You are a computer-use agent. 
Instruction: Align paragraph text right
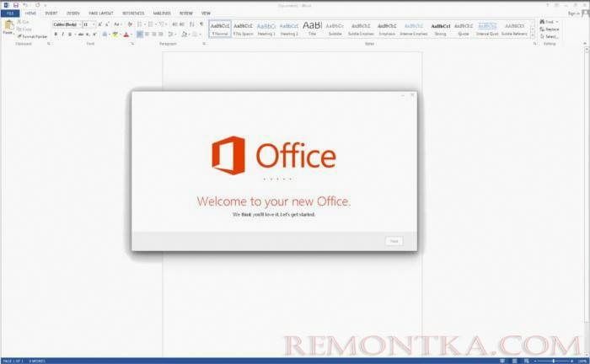pos(154,35)
